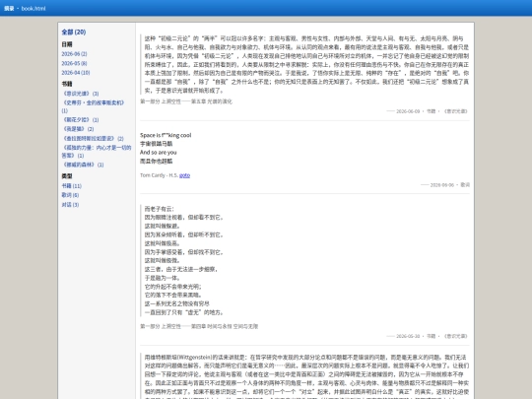Open sidebar book 《史蒂芬·金的故事贩卖机》
This screenshot has height=399, width=532.
tap(94, 106)
